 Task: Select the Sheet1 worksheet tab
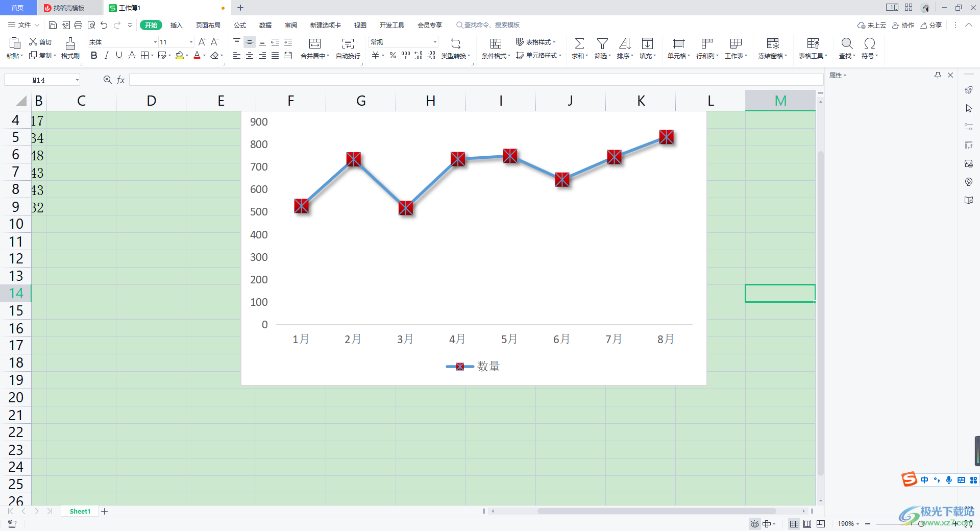(x=80, y=511)
